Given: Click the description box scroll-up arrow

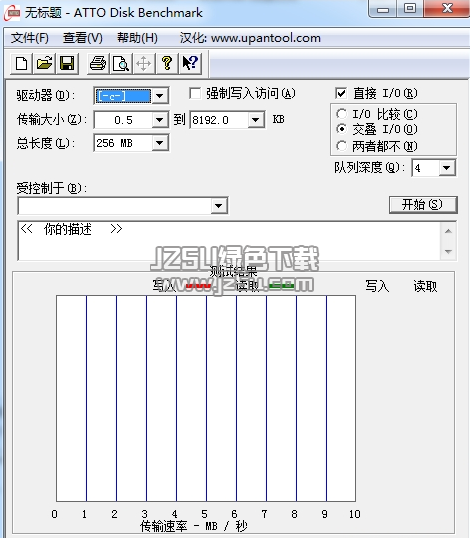Looking at the screenshot, I should pyautogui.click(x=448, y=231).
